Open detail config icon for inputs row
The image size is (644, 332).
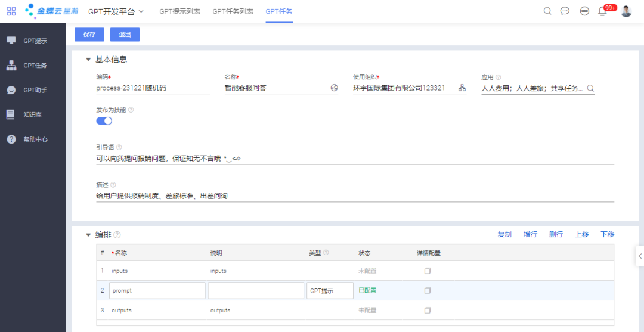(x=428, y=271)
